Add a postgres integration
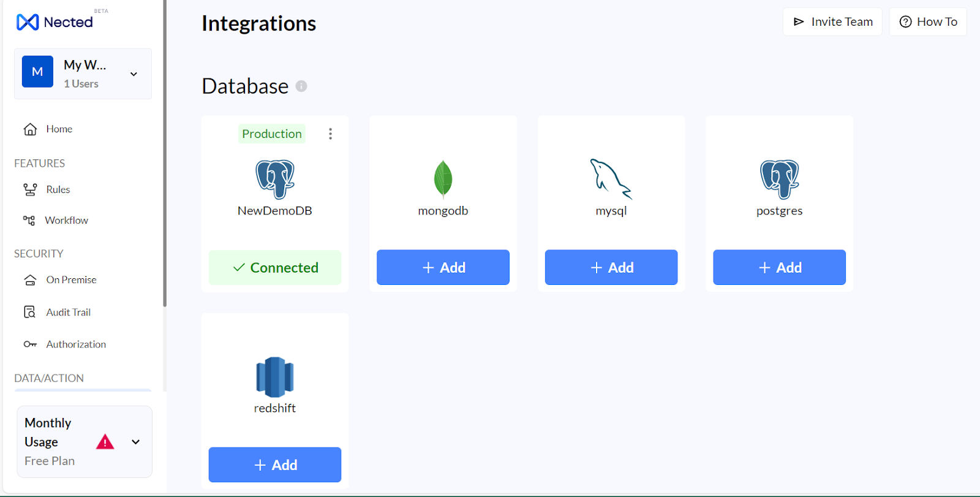Image resolution: width=980 pixels, height=497 pixels. (x=779, y=267)
